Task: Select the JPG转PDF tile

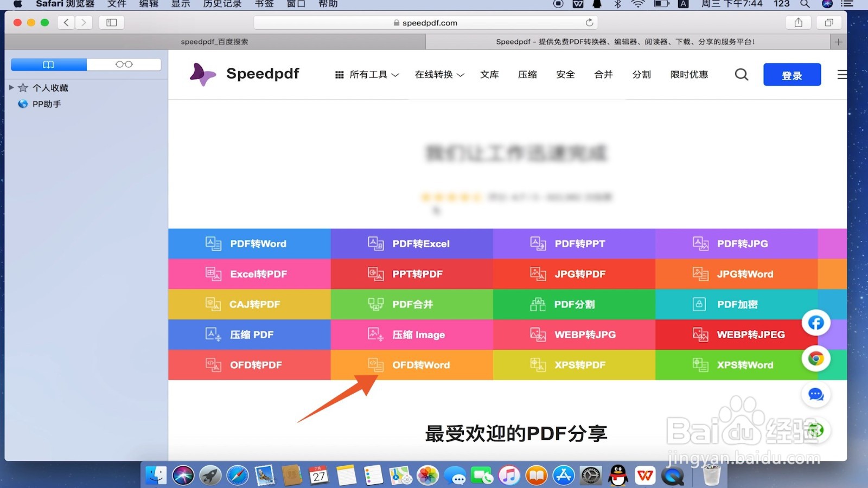Action: coord(574,274)
